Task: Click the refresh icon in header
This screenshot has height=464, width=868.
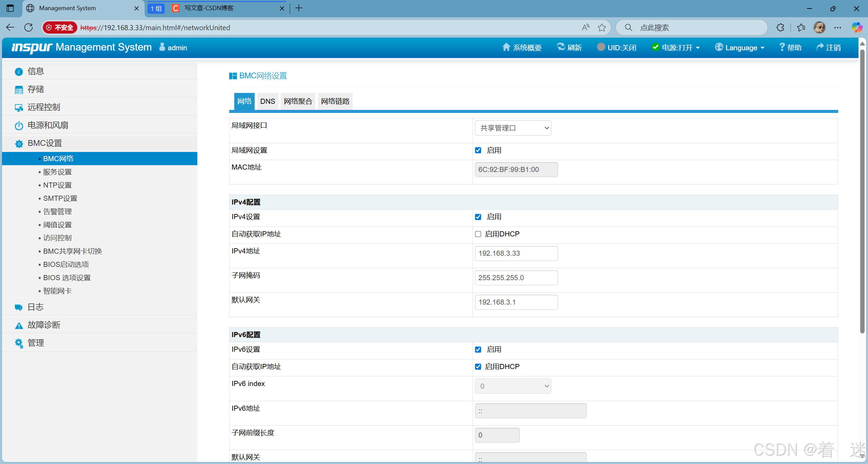Action: pyautogui.click(x=561, y=47)
